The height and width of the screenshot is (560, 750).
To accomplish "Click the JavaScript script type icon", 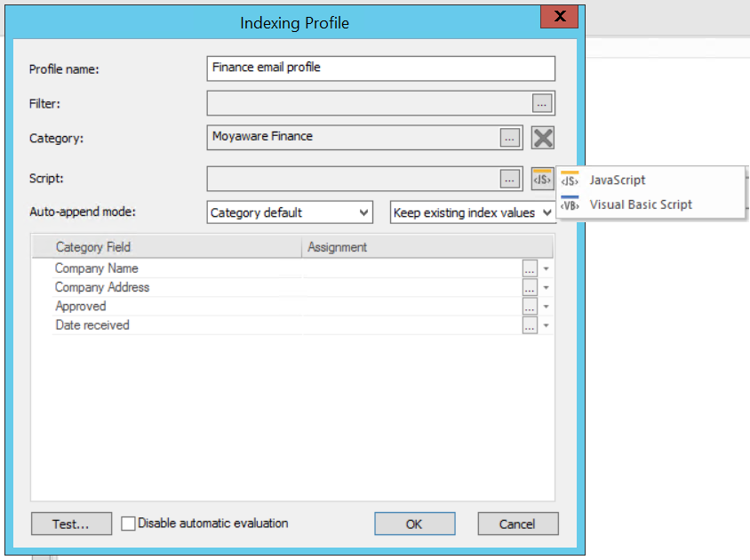I will (x=569, y=180).
